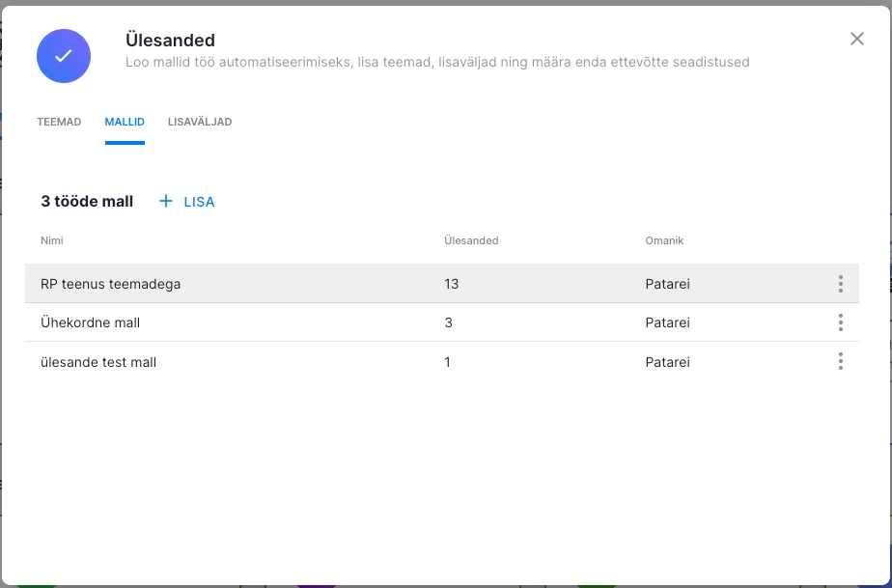Open the ülesande test mall template

[98, 362]
